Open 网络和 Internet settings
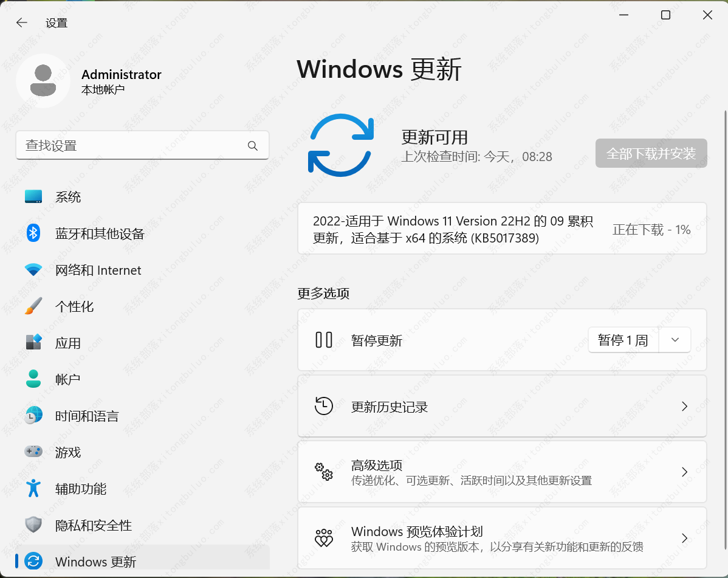The image size is (728, 578). click(x=35, y=270)
